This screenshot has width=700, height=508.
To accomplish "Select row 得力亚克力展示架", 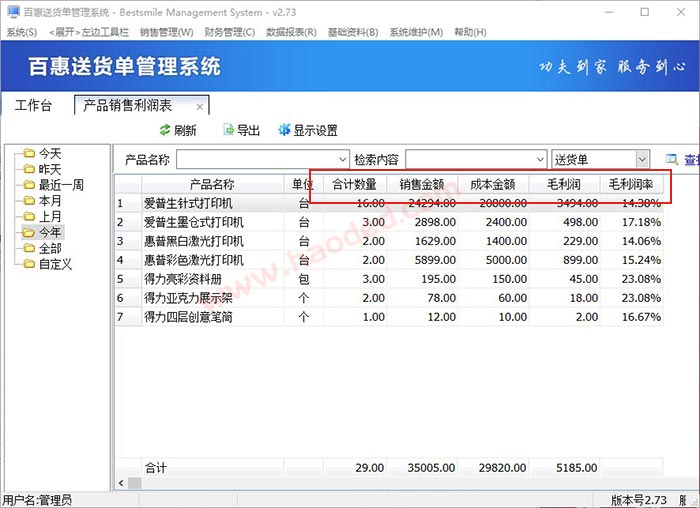I will pyautogui.click(x=389, y=298).
